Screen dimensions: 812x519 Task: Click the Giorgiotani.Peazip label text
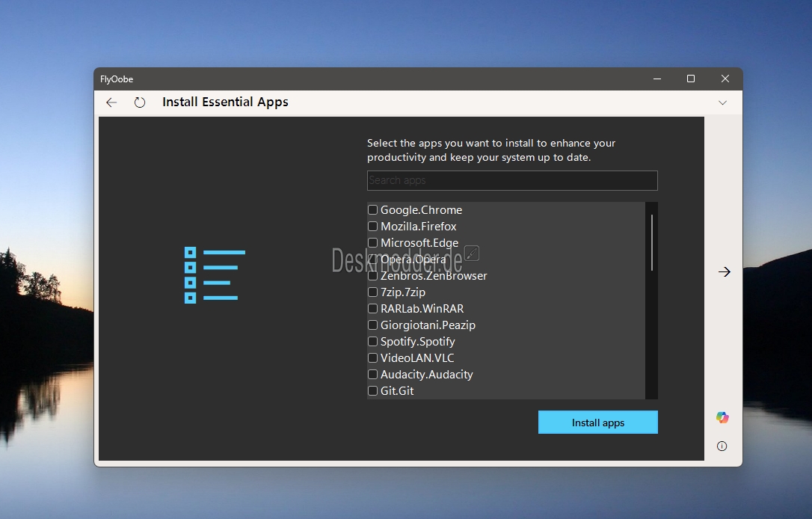428,325
